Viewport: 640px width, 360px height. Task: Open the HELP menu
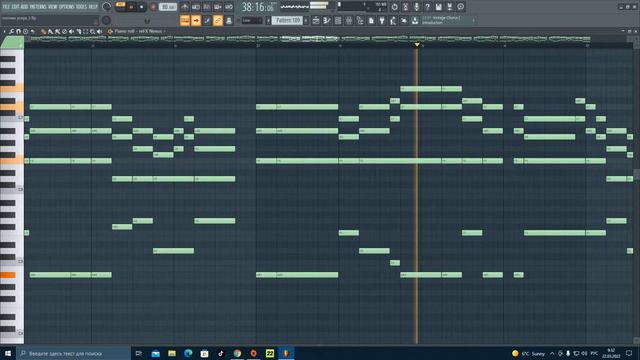pyautogui.click(x=93, y=7)
